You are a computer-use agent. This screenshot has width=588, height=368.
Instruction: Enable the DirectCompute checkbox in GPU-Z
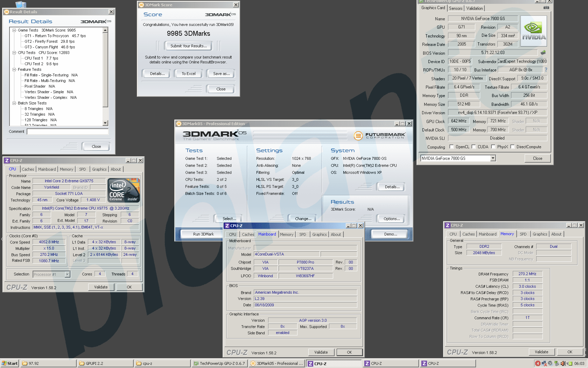[512, 147]
